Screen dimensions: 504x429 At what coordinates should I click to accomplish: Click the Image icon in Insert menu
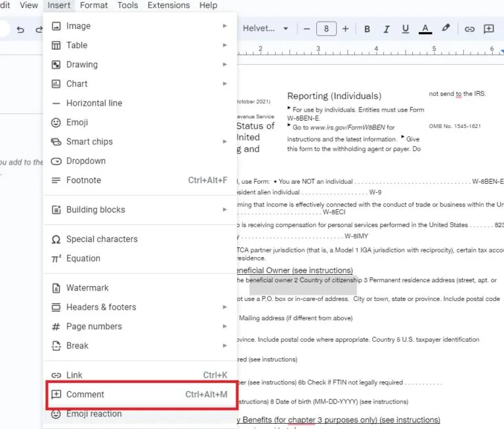click(56, 26)
